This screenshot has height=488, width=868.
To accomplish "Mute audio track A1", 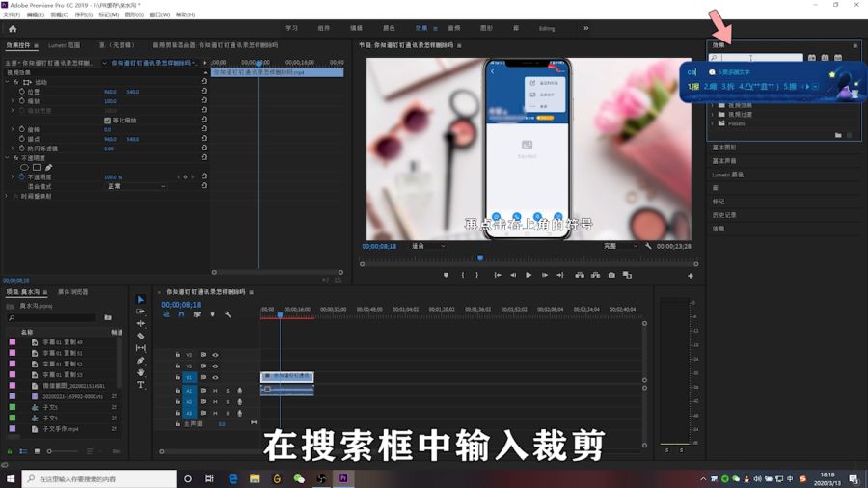I will [x=215, y=391].
